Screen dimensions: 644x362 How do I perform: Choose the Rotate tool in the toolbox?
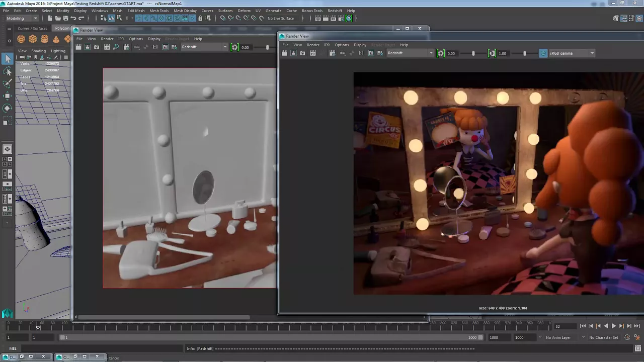click(8, 108)
